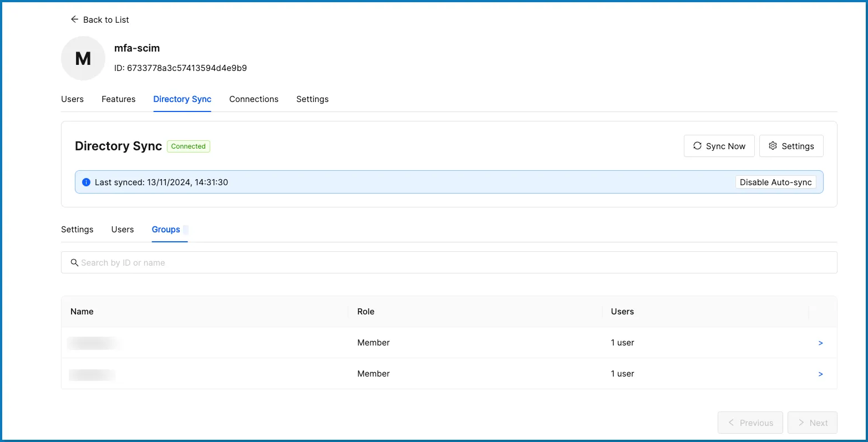The image size is (868, 442).
Task: Switch to the Users sub-tab below Directory Sync
Action: [122, 229]
